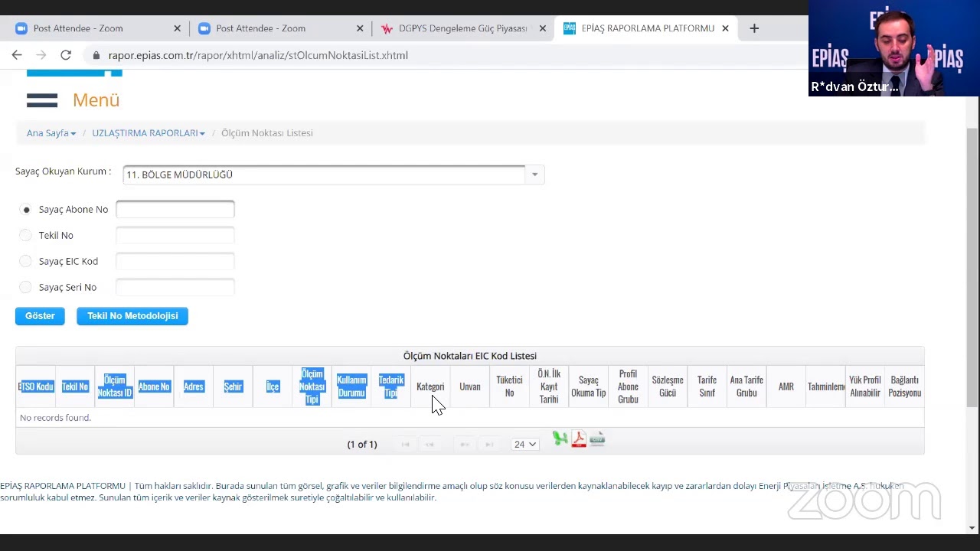The width and height of the screenshot is (980, 551).
Task: Jump to the first page of results
Action: (406, 445)
